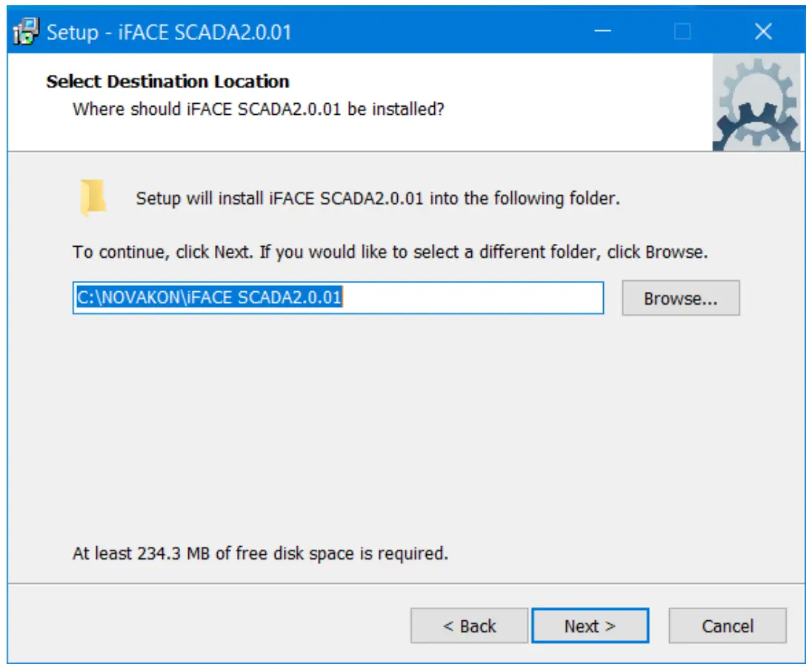Return to previous step with < Back
This screenshot has width=812, height=667.
point(469,626)
